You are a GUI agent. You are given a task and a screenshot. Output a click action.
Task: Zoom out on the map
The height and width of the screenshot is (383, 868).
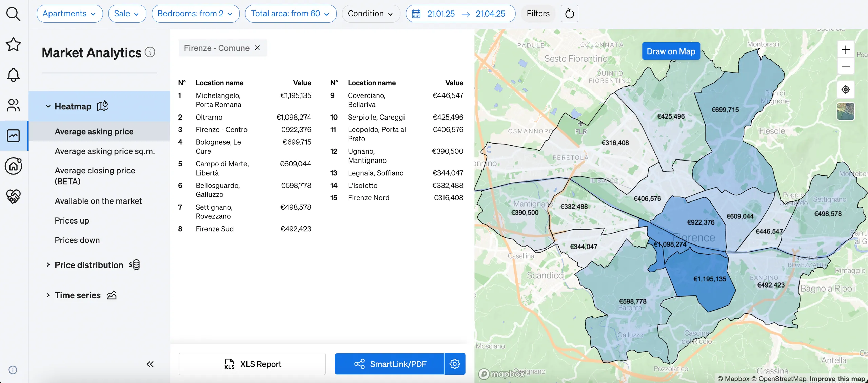(846, 66)
